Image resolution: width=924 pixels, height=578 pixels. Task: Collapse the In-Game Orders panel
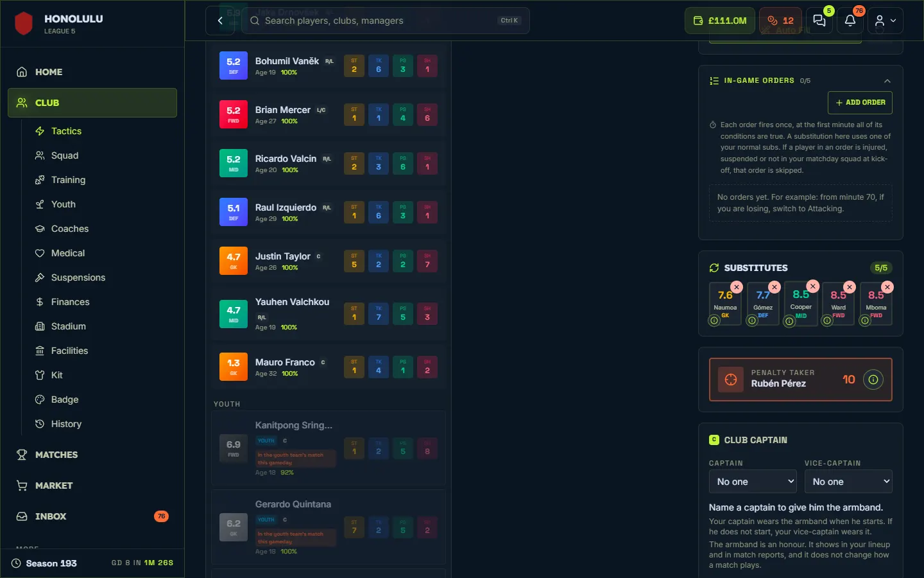pyautogui.click(x=887, y=81)
